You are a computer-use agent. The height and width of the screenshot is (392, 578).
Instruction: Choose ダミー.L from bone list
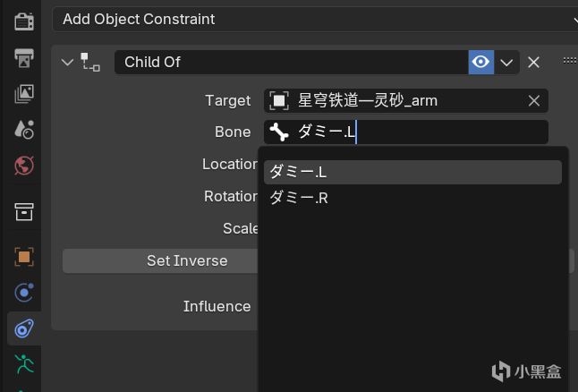click(x=412, y=172)
